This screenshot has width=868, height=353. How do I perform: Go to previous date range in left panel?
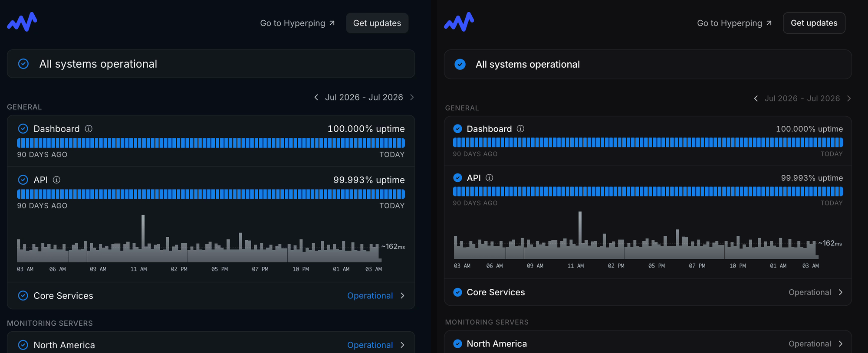click(x=316, y=97)
